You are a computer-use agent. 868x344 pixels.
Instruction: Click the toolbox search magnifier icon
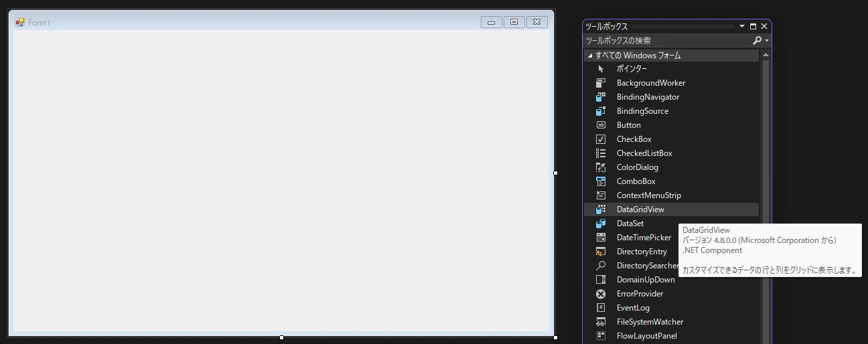[x=757, y=41]
